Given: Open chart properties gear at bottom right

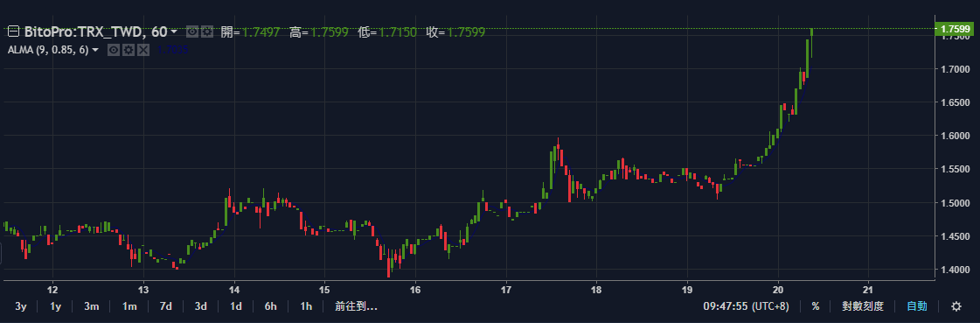Looking at the screenshot, I should coord(956,306).
